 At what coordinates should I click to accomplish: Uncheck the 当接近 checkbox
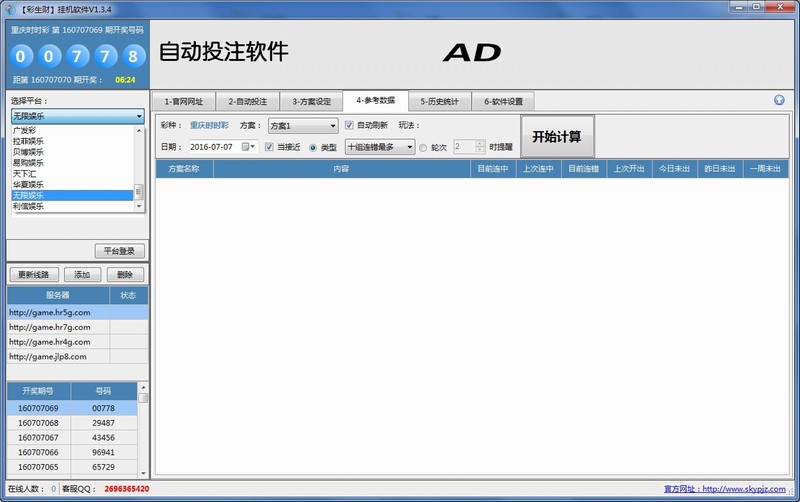coord(269,147)
